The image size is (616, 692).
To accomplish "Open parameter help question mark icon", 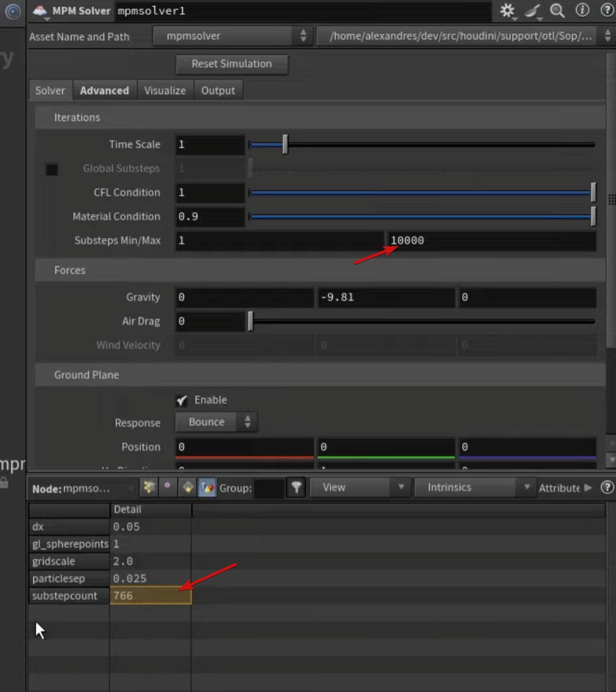I will coord(607,10).
